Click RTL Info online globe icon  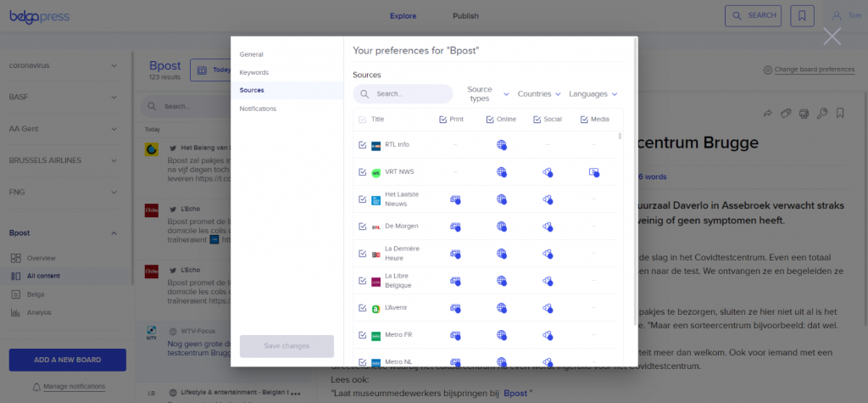pos(502,145)
